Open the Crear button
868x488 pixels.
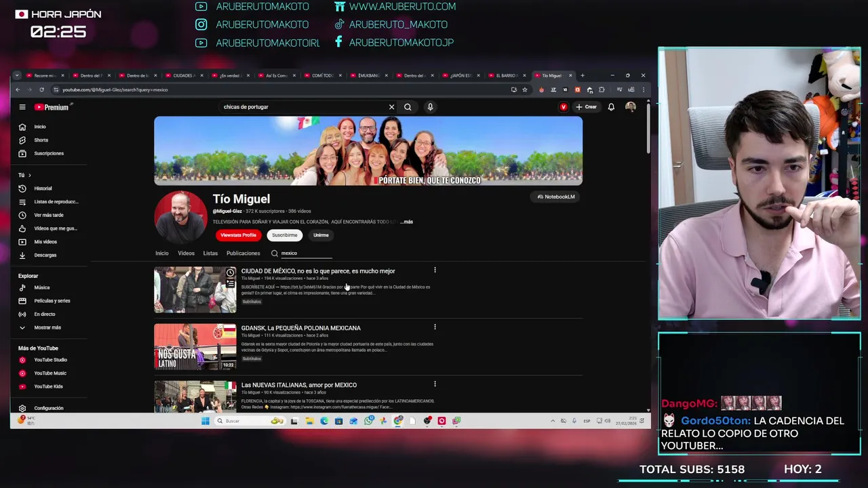pos(587,107)
